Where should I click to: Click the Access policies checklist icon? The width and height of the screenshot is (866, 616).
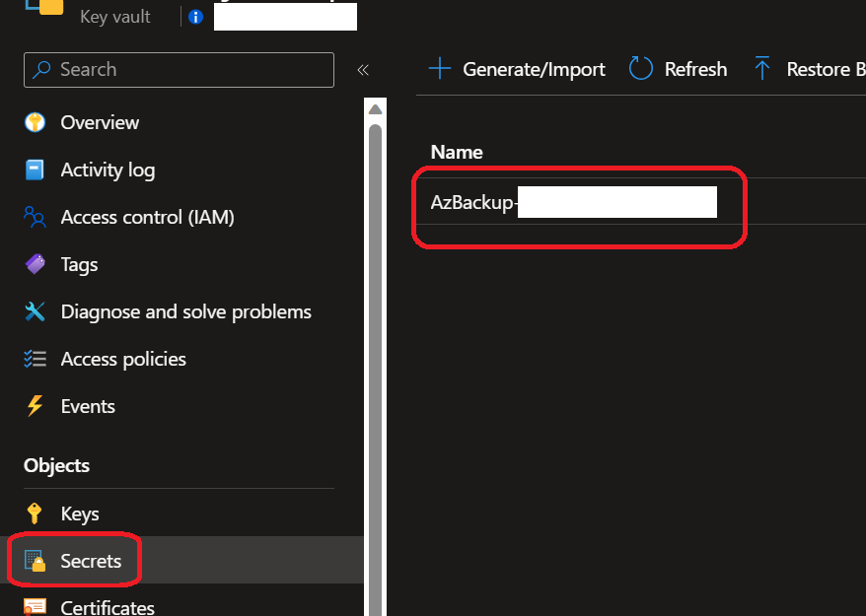[36, 359]
